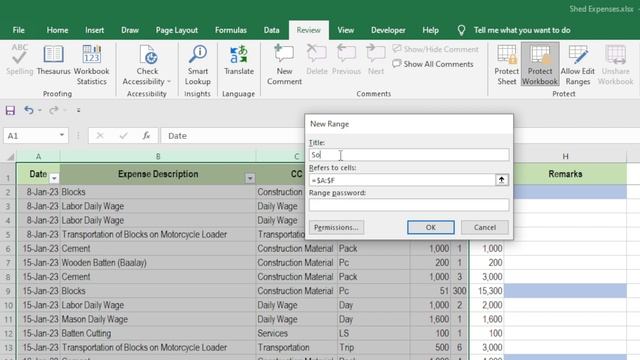This screenshot has height=360, width=640.
Task: Go to Next comment
Action: point(376,60)
